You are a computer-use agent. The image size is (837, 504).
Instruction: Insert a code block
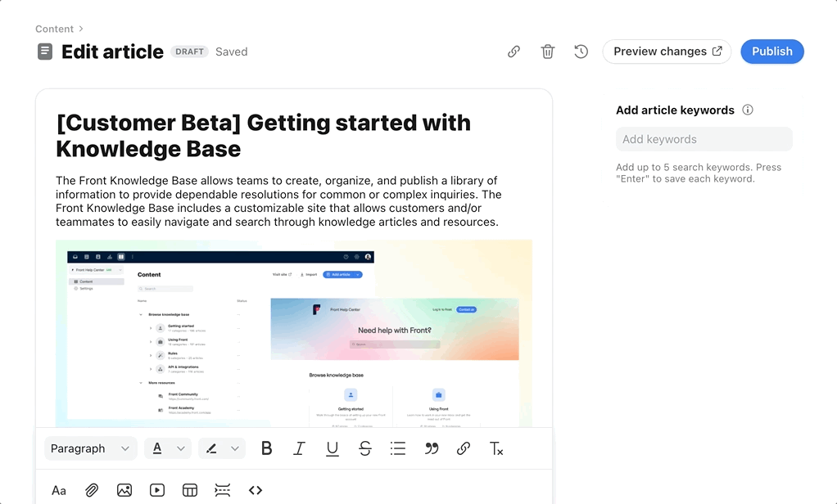click(x=255, y=490)
